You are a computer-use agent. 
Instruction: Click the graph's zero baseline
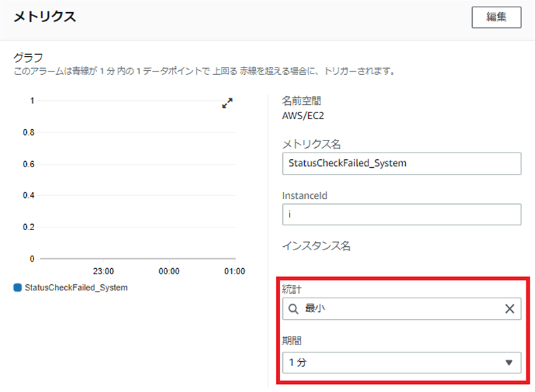coord(138,259)
